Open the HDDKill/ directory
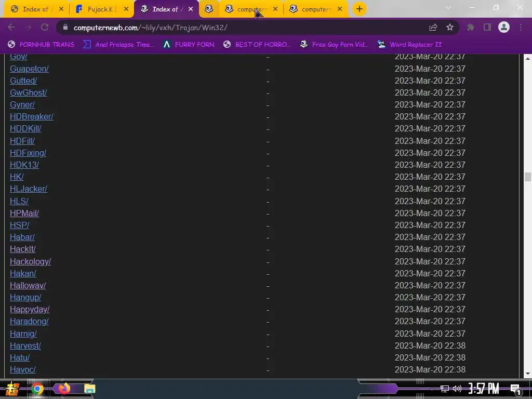Screen dimensions: 532x399 [25, 129]
